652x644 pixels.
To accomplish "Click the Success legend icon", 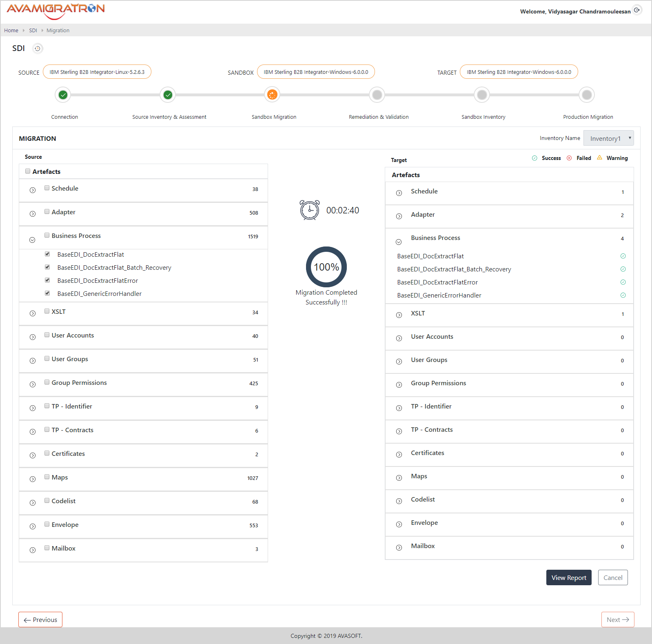I will pos(534,158).
